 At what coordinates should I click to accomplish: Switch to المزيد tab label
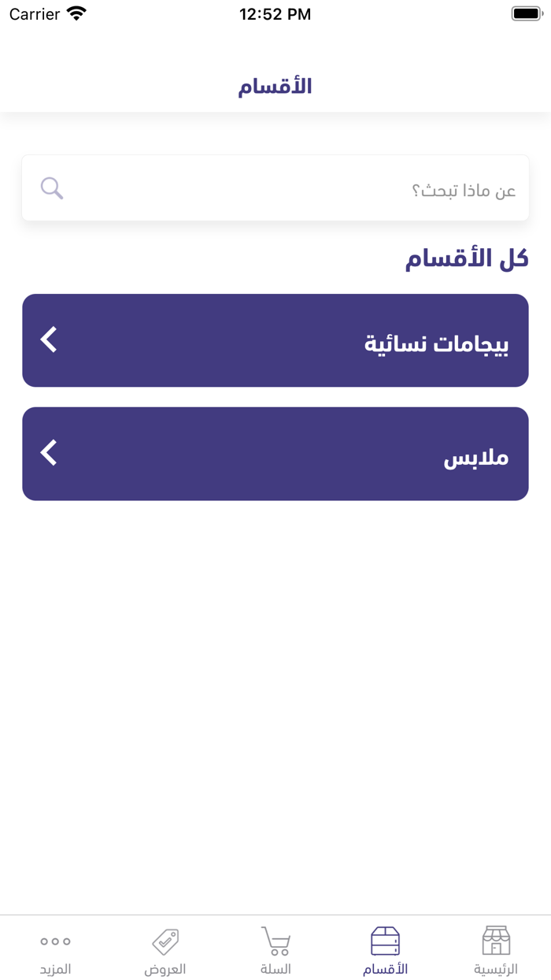[x=55, y=969]
